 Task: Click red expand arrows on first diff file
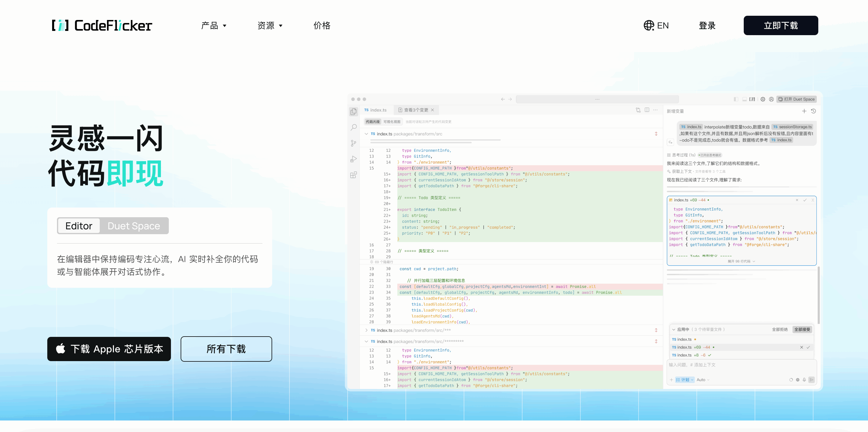(x=656, y=134)
